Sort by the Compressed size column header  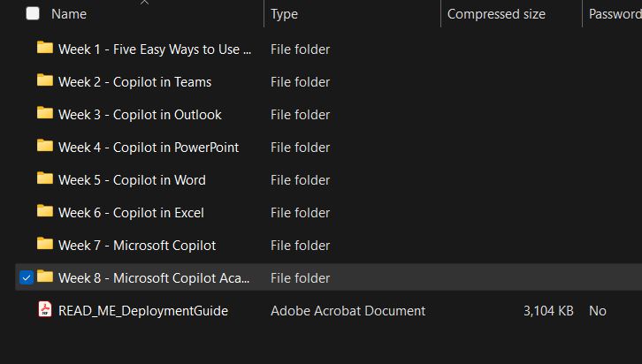pyautogui.click(x=496, y=14)
